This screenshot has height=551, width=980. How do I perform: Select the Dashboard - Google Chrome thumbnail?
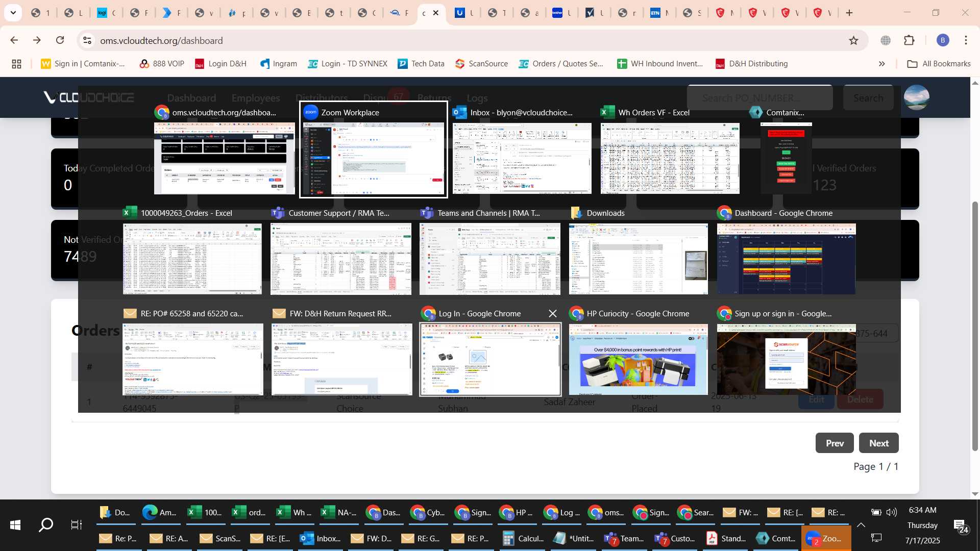tap(787, 259)
